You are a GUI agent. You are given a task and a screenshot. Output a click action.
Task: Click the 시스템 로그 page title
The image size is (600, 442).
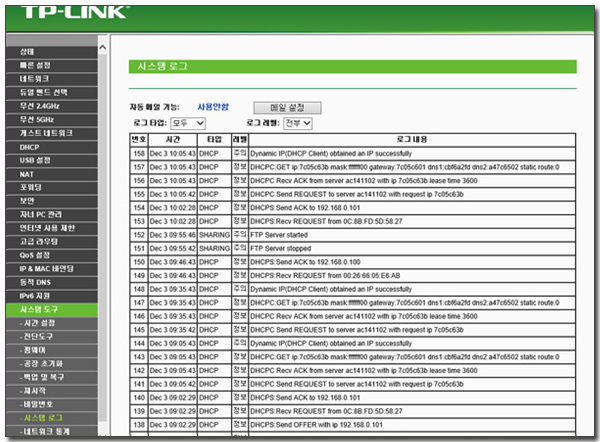pos(162,67)
